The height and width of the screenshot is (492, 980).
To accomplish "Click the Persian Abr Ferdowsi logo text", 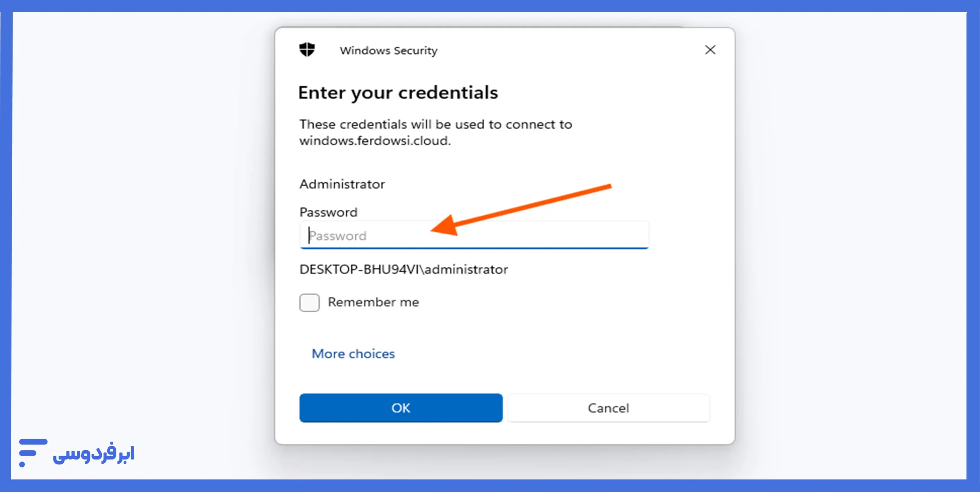I will (x=94, y=453).
